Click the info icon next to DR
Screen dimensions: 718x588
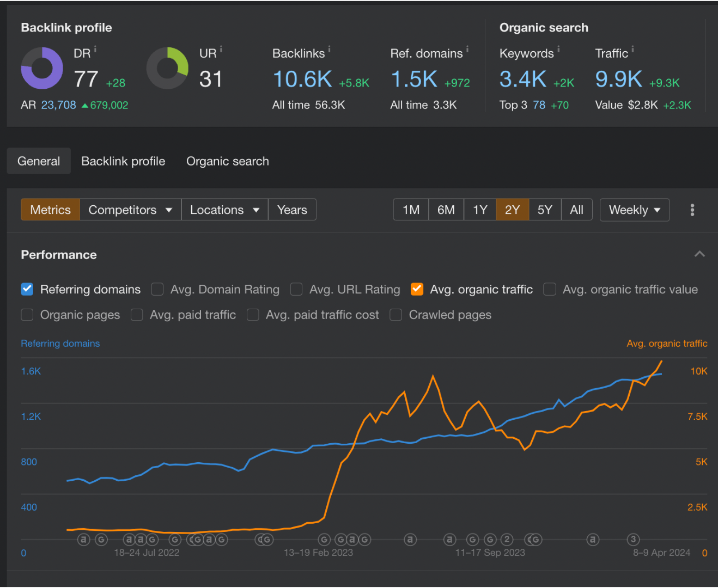[x=95, y=50]
